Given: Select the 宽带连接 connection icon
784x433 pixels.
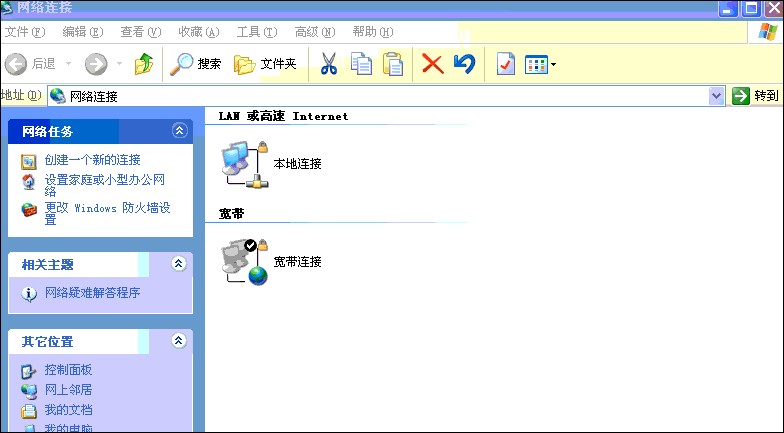Looking at the screenshot, I should pos(245,262).
